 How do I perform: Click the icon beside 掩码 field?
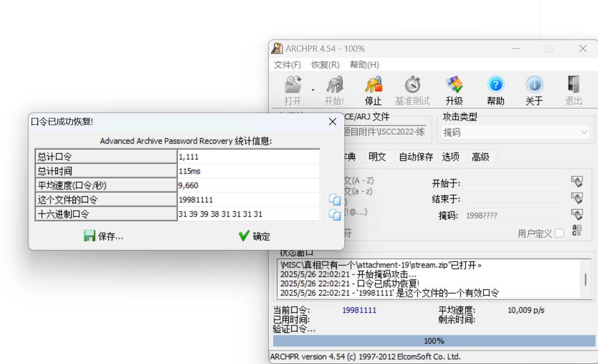(577, 214)
